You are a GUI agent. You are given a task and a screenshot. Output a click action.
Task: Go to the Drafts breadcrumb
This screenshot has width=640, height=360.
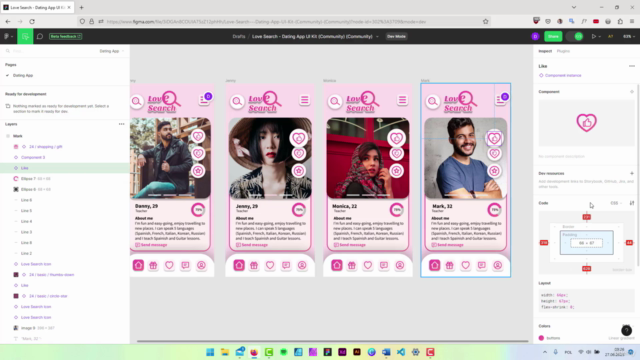click(x=239, y=36)
